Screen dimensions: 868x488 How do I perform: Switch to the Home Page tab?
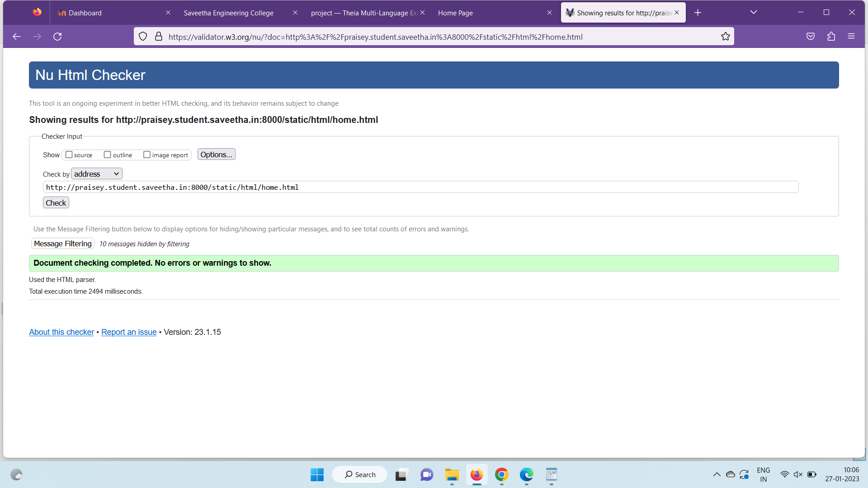455,13
